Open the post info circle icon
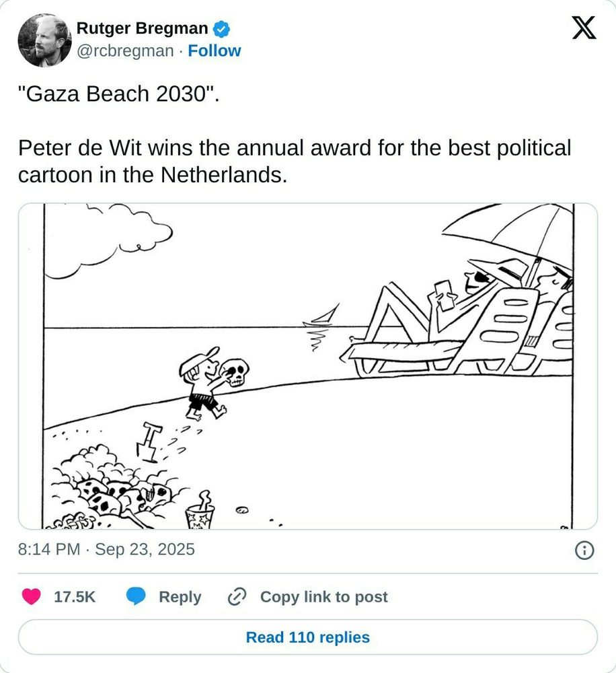616x673 pixels. click(584, 550)
